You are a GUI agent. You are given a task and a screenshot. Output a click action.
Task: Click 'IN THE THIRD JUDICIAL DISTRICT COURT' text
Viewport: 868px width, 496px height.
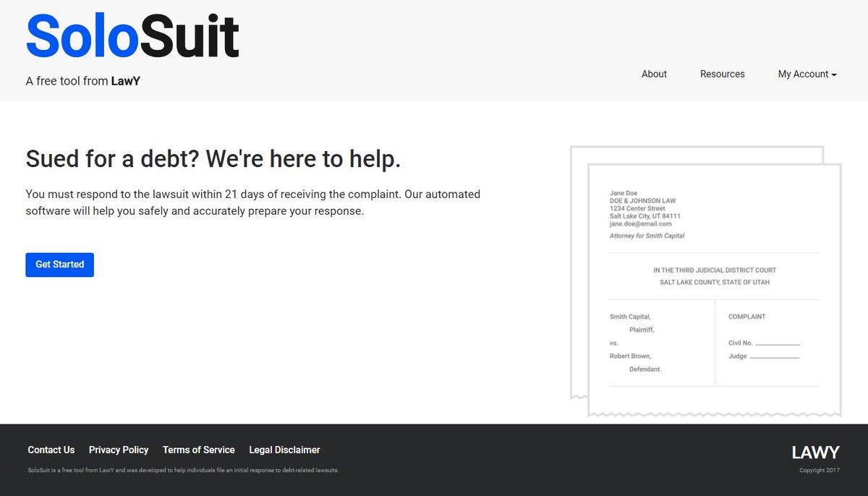(x=715, y=270)
